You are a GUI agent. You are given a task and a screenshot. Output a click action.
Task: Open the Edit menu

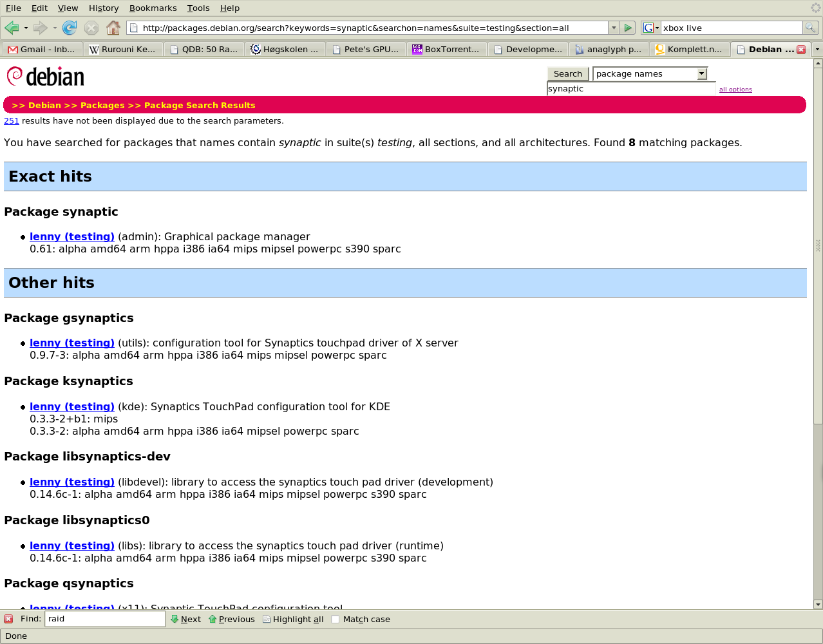point(39,8)
